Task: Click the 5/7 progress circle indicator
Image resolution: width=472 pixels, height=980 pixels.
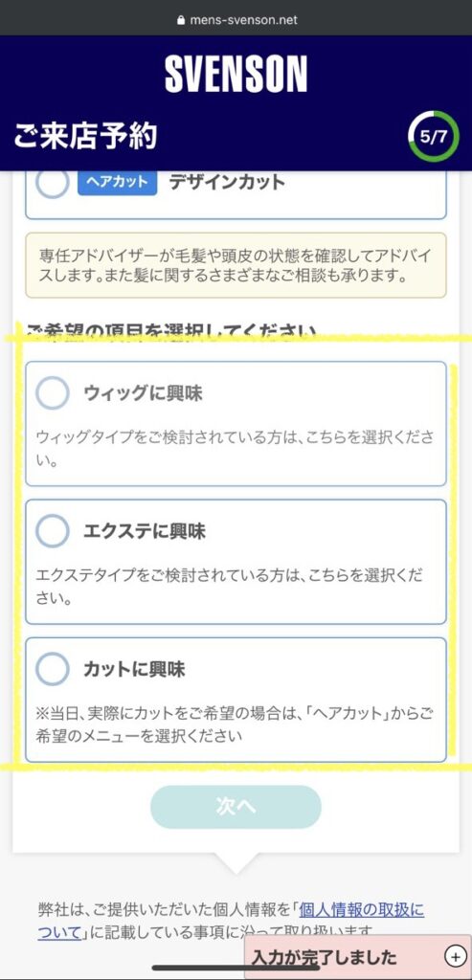Action: pos(434,136)
